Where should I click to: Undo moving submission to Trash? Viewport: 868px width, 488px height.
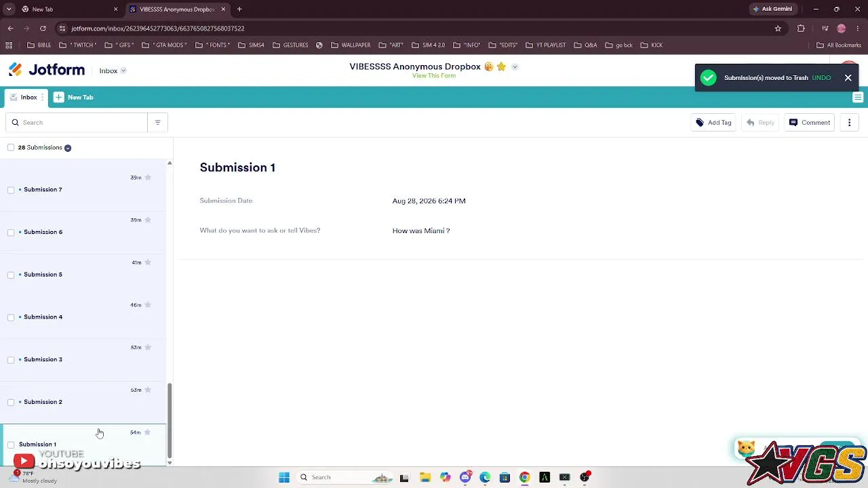821,78
